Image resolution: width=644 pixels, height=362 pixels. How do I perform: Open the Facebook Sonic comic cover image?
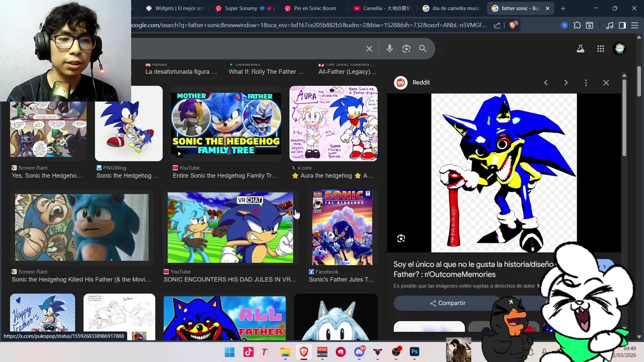342,227
